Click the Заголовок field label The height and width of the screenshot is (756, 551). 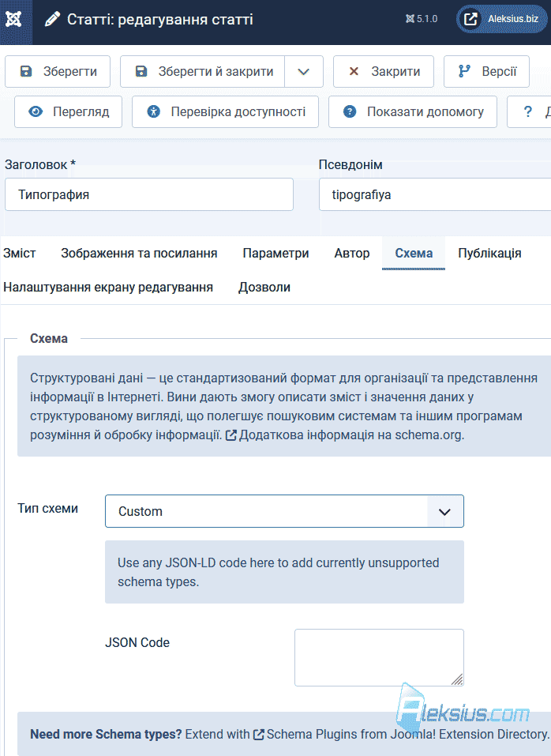point(40,164)
